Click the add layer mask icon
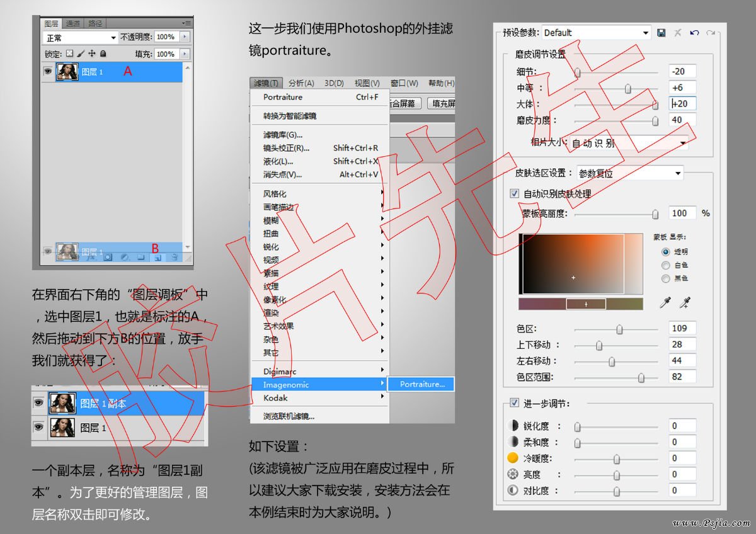 click(108, 257)
